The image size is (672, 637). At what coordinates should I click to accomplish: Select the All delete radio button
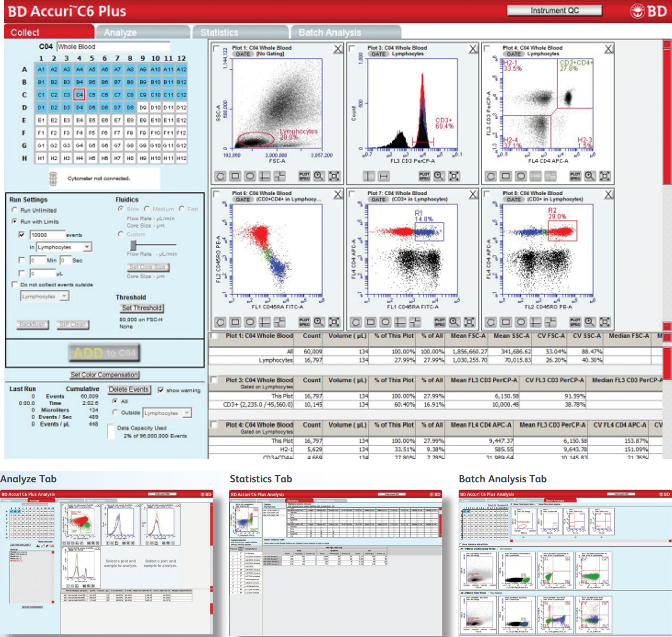115,401
